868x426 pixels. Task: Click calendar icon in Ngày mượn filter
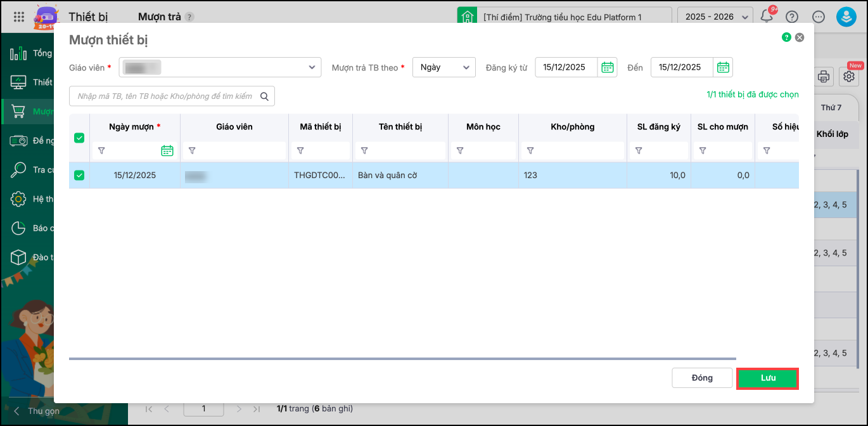[167, 151]
